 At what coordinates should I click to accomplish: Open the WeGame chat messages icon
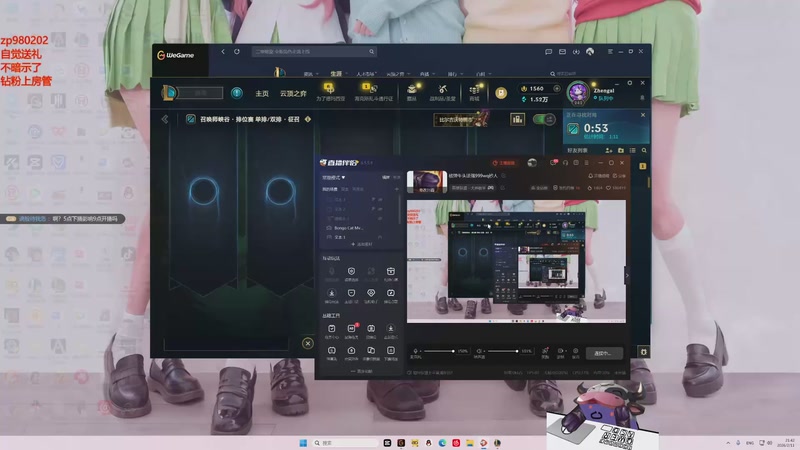[548, 52]
